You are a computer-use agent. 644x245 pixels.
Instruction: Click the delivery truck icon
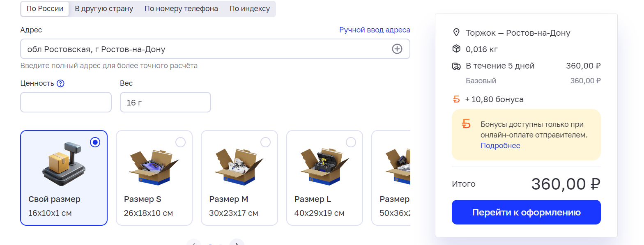tap(456, 66)
